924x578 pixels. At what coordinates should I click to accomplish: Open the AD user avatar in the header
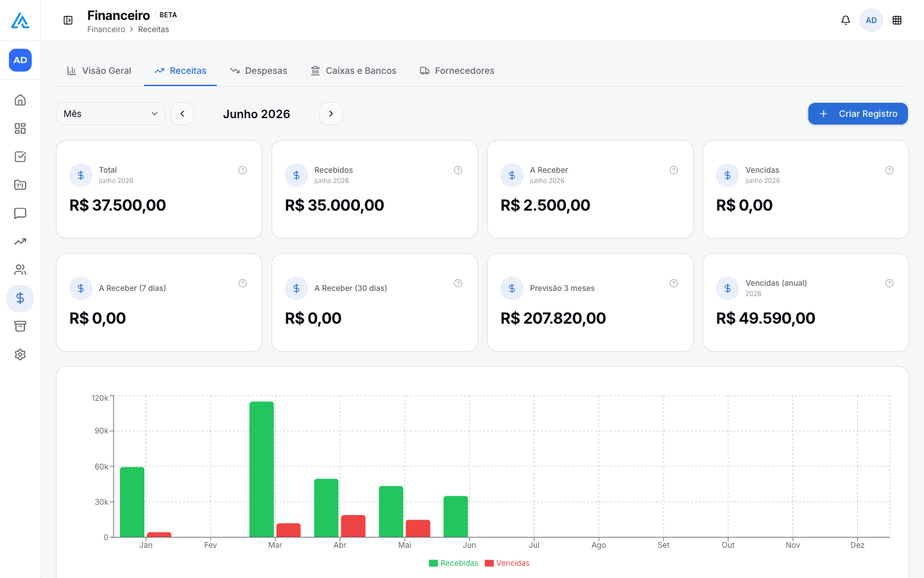(x=871, y=21)
